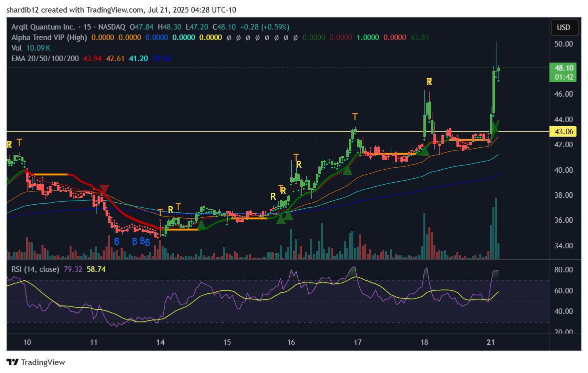Click the EMA 20/50/100/200 indicator label

coord(45,59)
